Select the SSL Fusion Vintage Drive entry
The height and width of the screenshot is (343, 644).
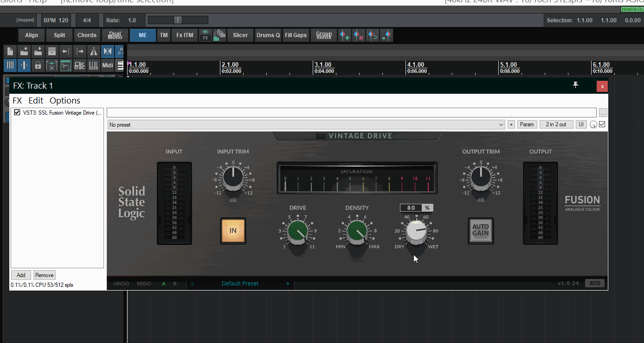[62, 112]
